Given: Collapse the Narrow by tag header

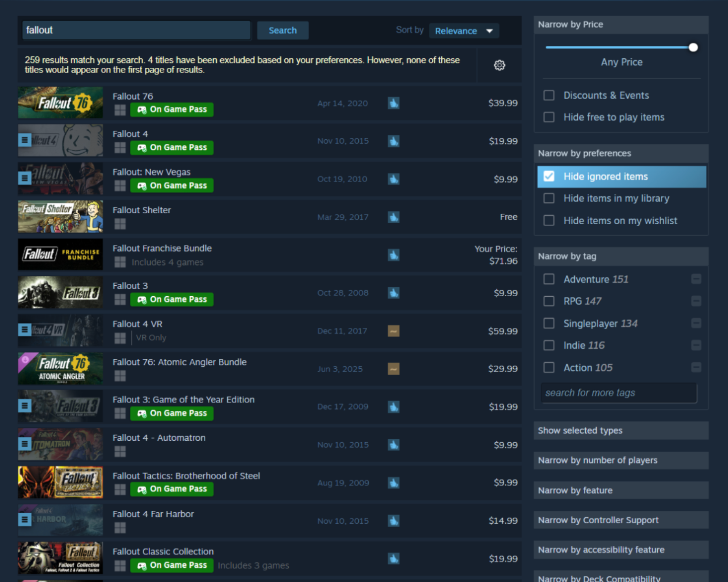Looking at the screenshot, I should pyautogui.click(x=621, y=256).
